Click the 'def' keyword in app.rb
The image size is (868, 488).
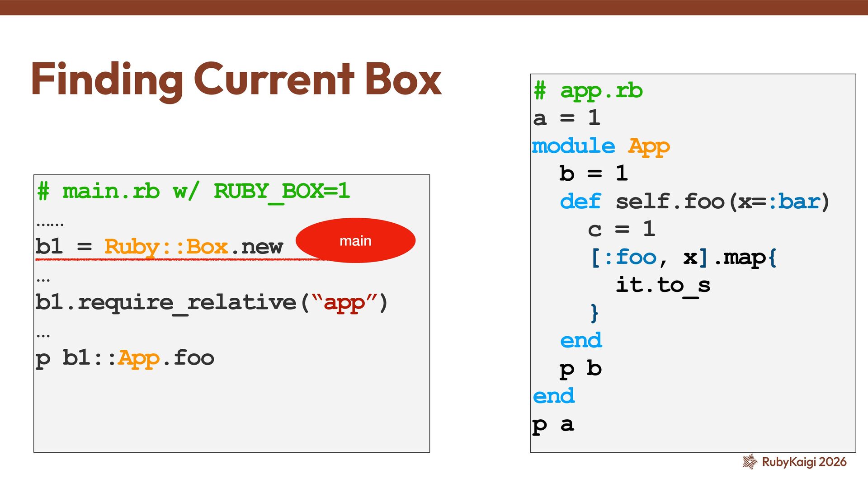(580, 202)
